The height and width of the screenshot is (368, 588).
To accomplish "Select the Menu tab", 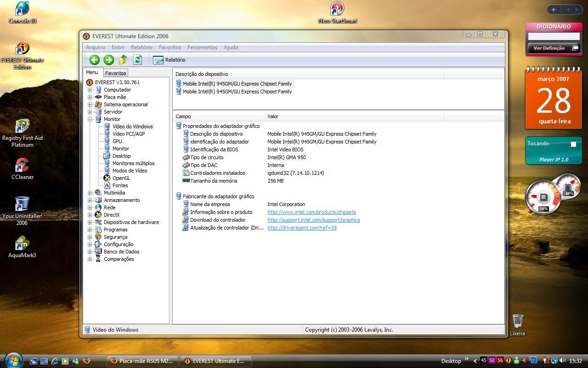I will [x=92, y=72].
